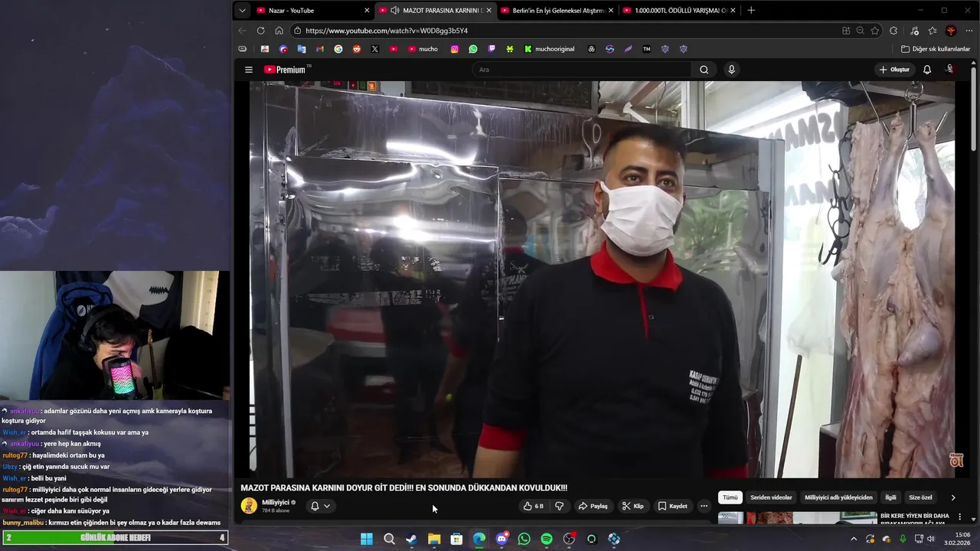Select Milliyiyici adlı yükleyiciden chip
This screenshot has width=980, height=551.
coord(838,497)
